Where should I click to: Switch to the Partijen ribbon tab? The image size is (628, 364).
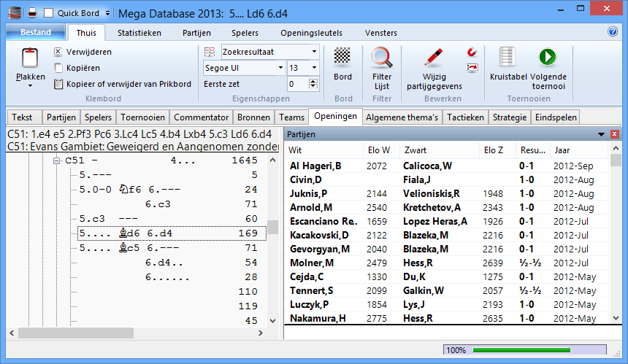pos(196,33)
